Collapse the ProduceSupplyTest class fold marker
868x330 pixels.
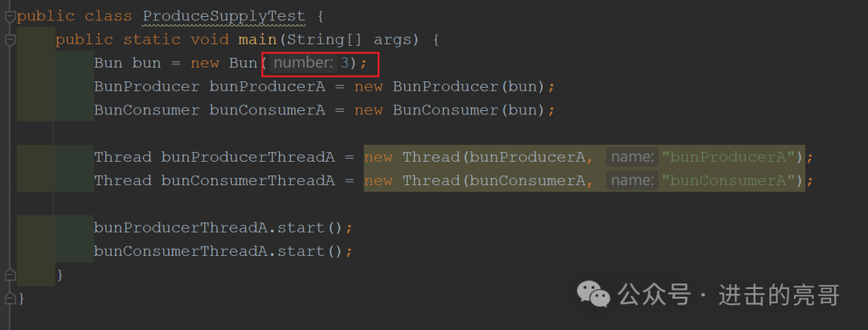tap(9, 15)
